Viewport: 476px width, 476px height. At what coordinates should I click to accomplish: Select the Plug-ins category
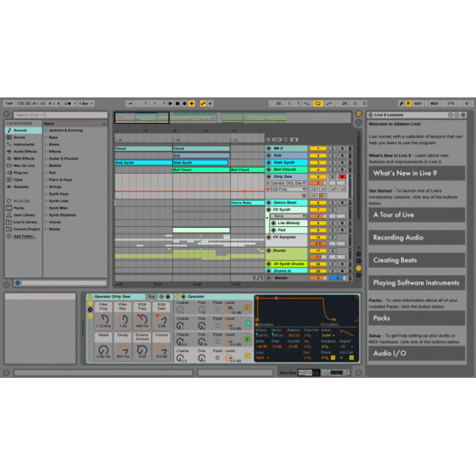pyautogui.click(x=23, y=172)
